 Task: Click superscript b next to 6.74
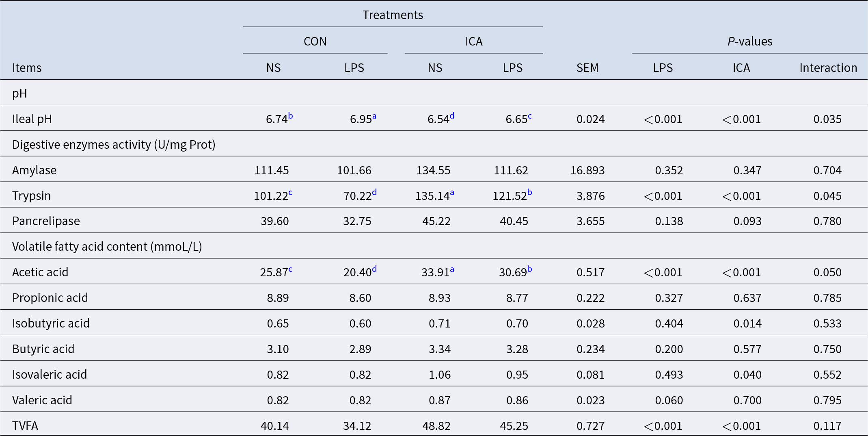click(x=290, y=116)
